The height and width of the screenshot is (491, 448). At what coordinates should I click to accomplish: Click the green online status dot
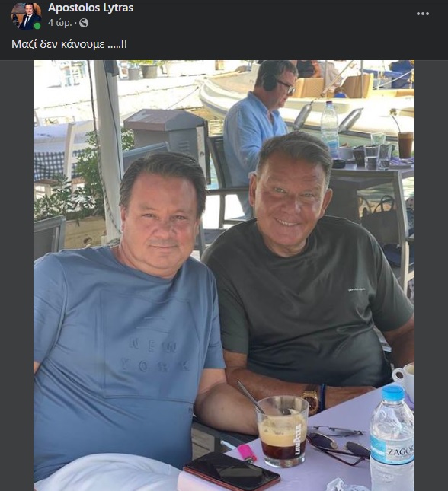coord(37,26)
